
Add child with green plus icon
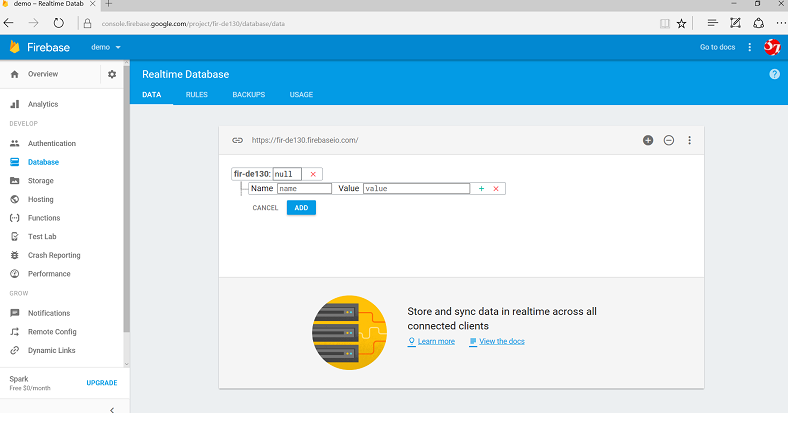point(481,189)
